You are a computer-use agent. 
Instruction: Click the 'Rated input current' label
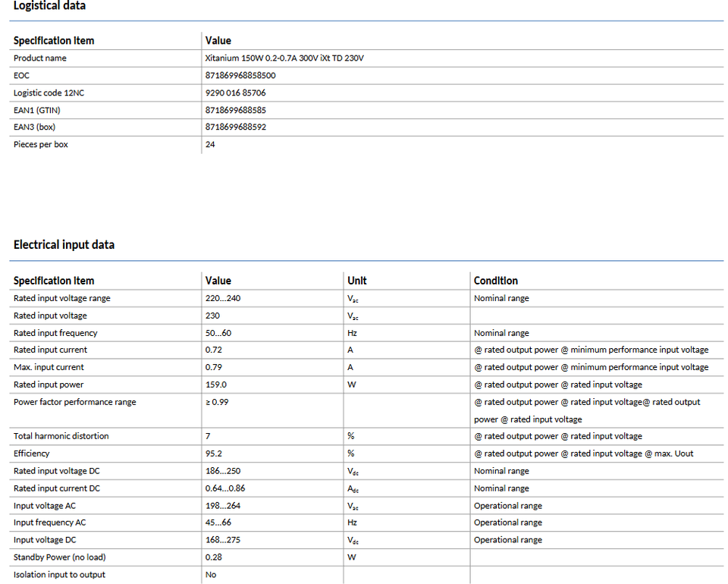pyautogui.click(x=50, y=350)
